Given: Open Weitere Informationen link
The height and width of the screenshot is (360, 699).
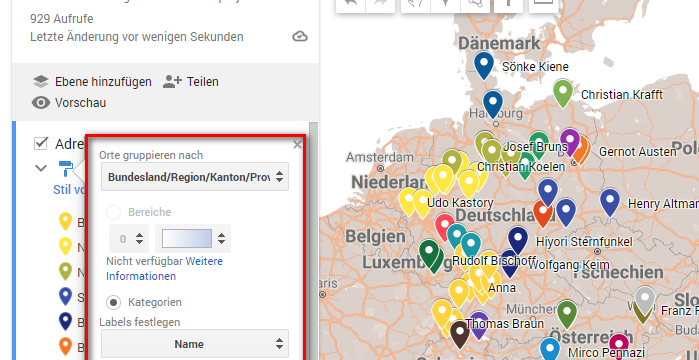Looking at the screenshot, I should [x=164, y=269].
